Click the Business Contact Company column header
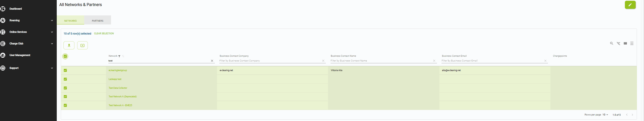 tap(234, 56)
